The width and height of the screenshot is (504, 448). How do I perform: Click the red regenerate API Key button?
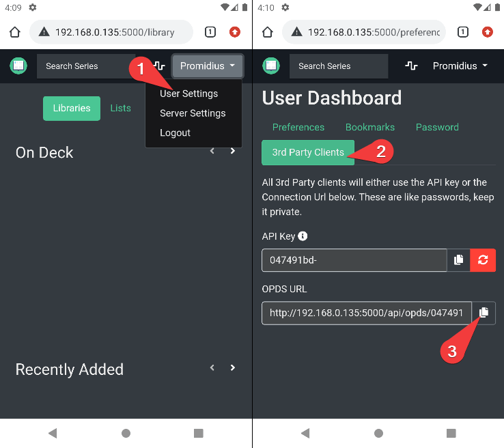484,260
